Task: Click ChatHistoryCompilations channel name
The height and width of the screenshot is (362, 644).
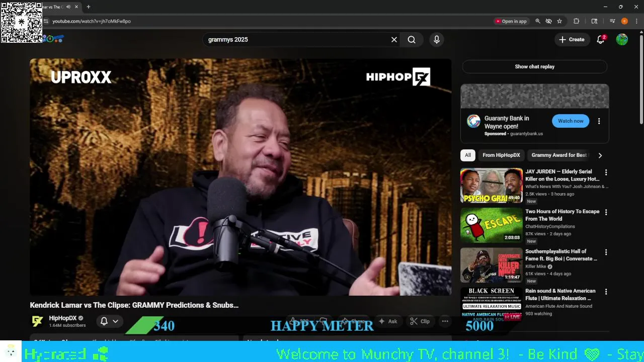Action: click(x=550, y=227)
